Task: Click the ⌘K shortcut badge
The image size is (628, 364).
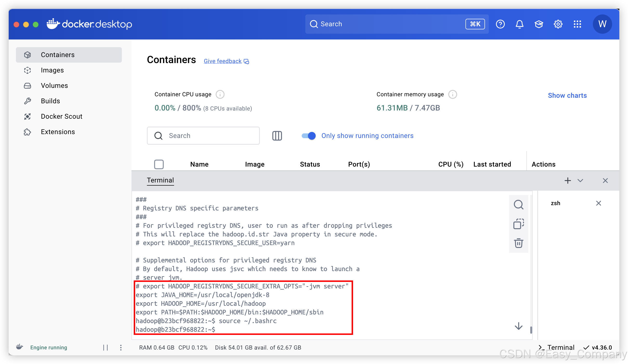Action: [475, 24]
